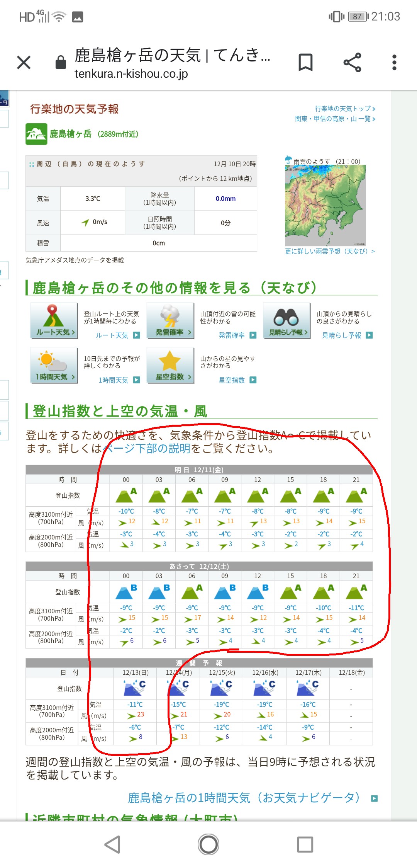Tap the 12/11 00時 climbing index A icon
The image size is (417, 868).
(126, 495)
